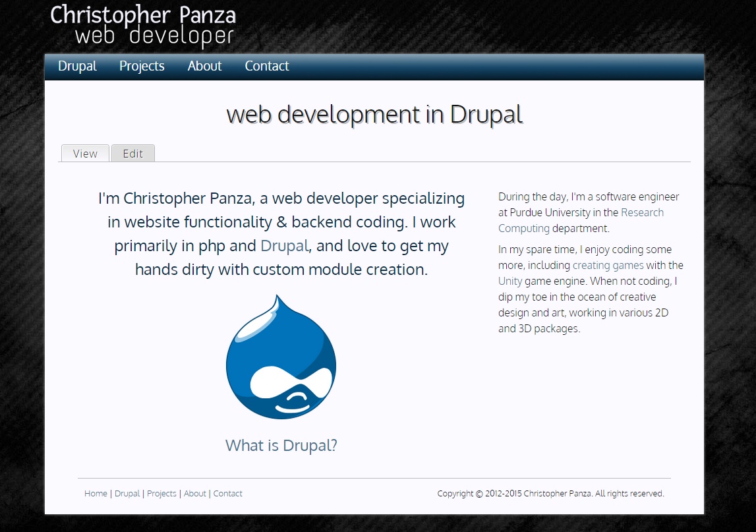Screen dimensions: 756x532
Task: Open Projects in the footer links
Action: [x=161, y=493]
